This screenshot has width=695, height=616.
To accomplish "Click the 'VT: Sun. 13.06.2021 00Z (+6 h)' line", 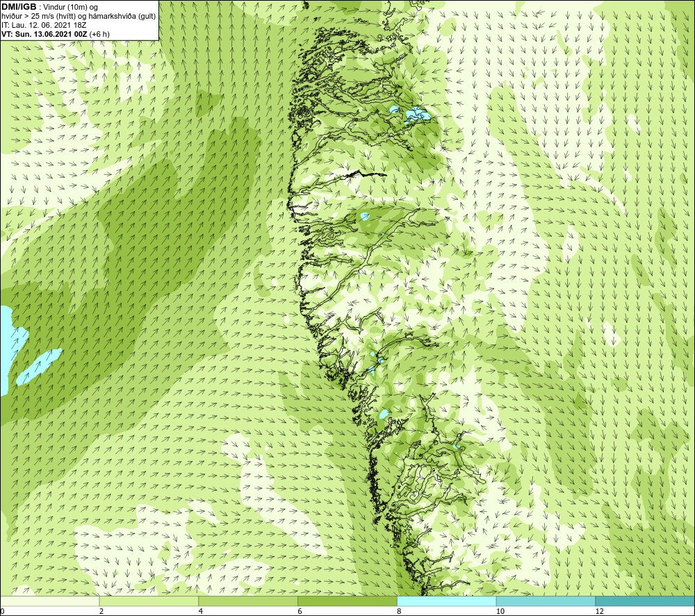I will click(56, 33).
